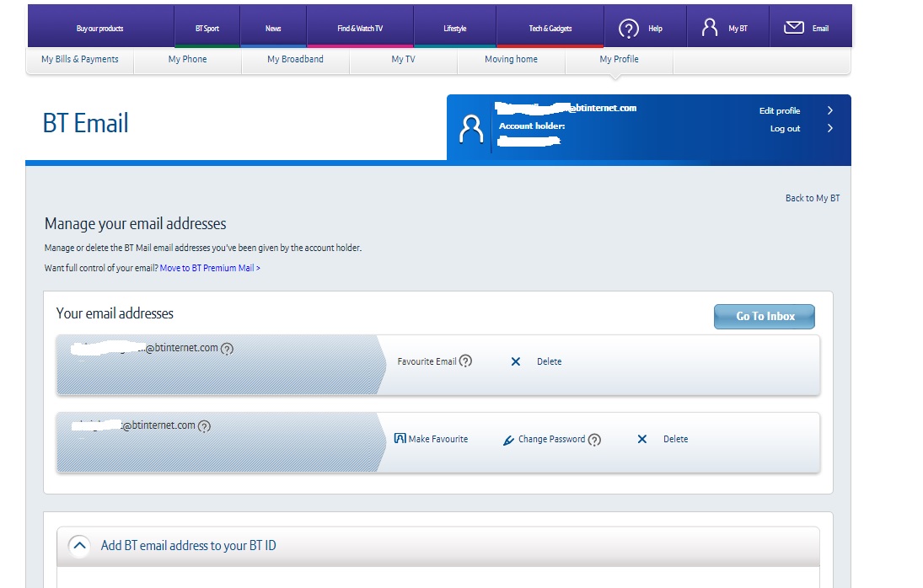Select BT Sport in top navigation

click(207, 29)
